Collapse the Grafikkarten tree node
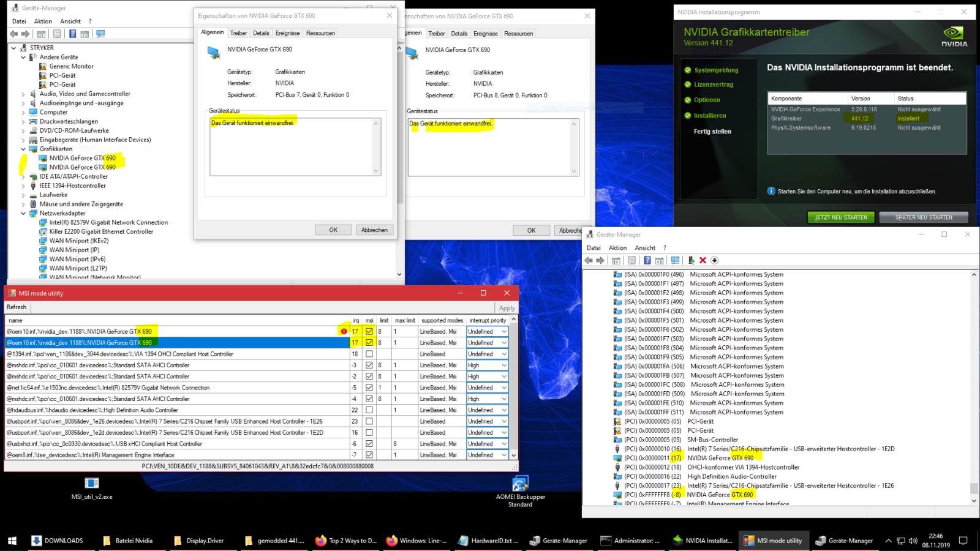The image size is (980, 551). click(23, 149)
